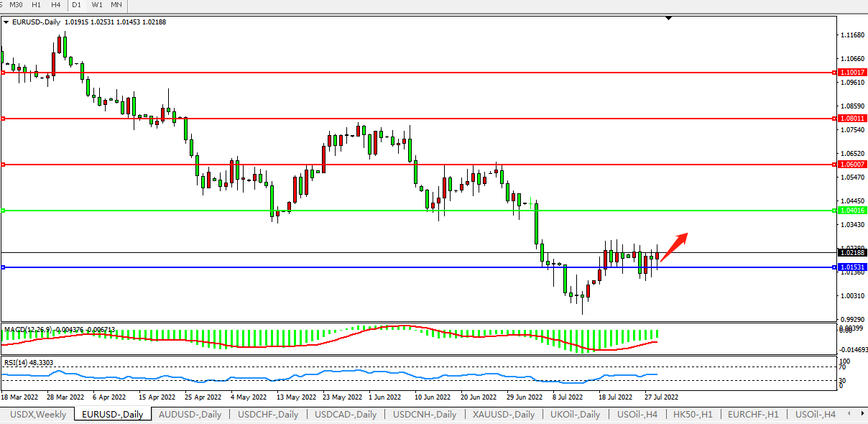The image size is (868, 424).
Task: Toggle the W1 timeframe button
Action: point(97,5)
